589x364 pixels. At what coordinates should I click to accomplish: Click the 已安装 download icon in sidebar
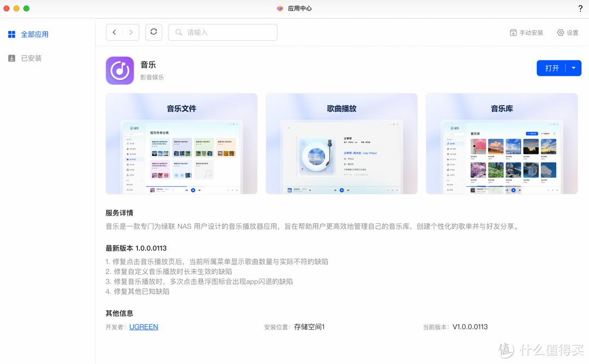tap(11, 58)
